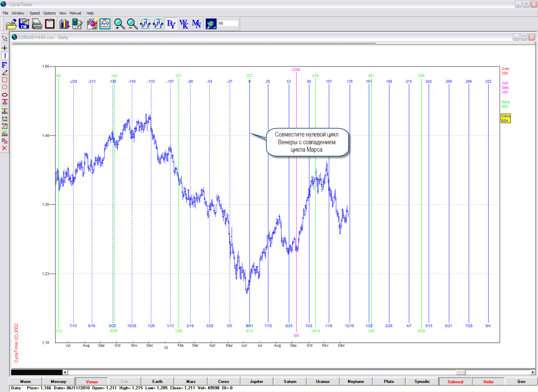This screenshot has width=538, height=392.
Task: Select the Jupiter planet button
Action: [257, 382]
